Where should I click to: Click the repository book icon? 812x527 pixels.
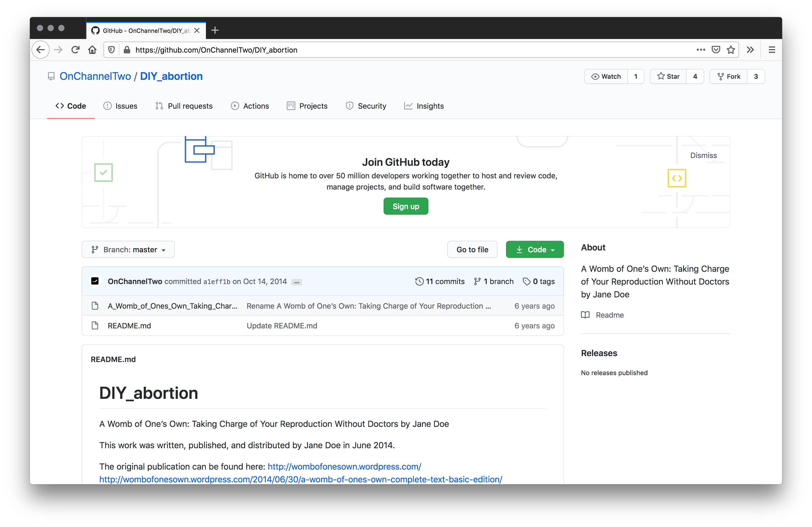click(x=51, y=76)
